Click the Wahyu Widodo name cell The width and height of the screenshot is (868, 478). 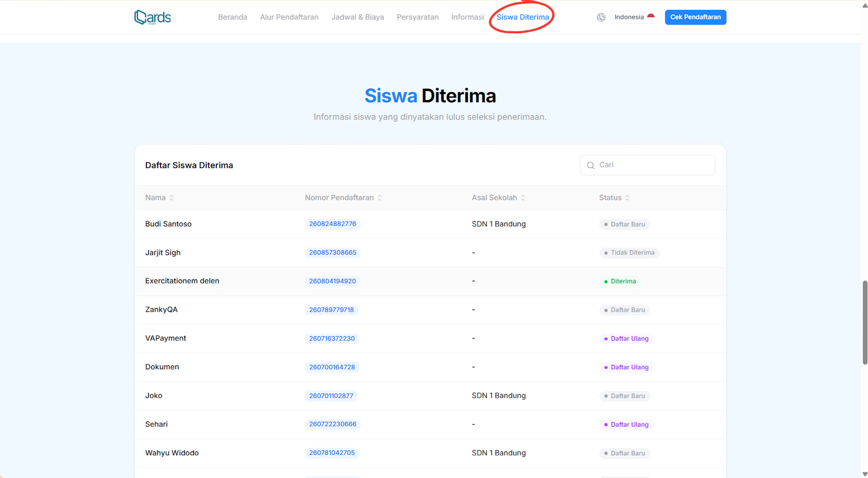click(x=172, y=453)
